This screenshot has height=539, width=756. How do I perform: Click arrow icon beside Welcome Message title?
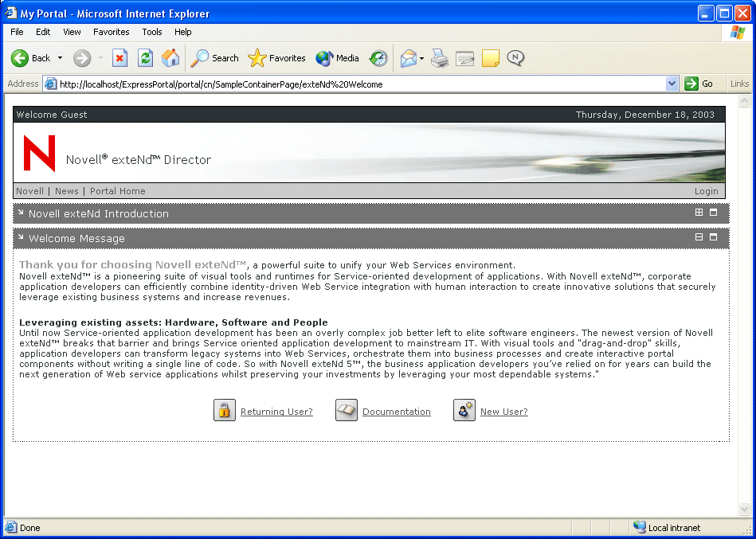point(21,237)
